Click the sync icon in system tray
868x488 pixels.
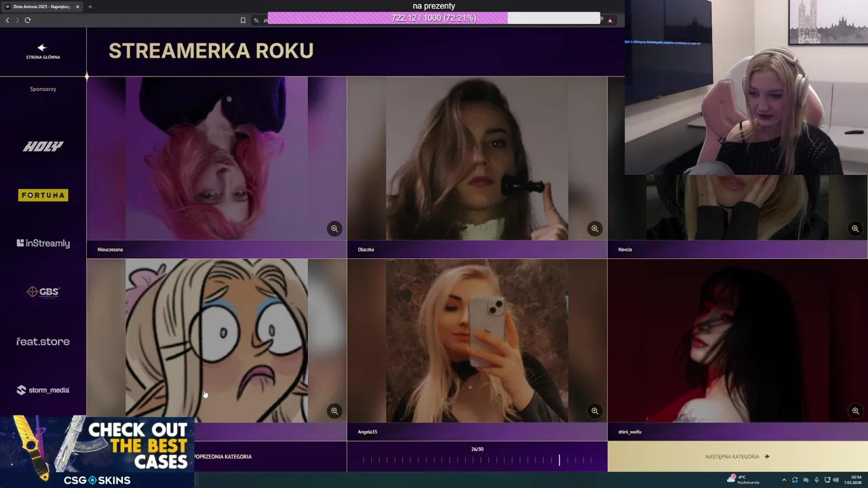tap(795, 480)
